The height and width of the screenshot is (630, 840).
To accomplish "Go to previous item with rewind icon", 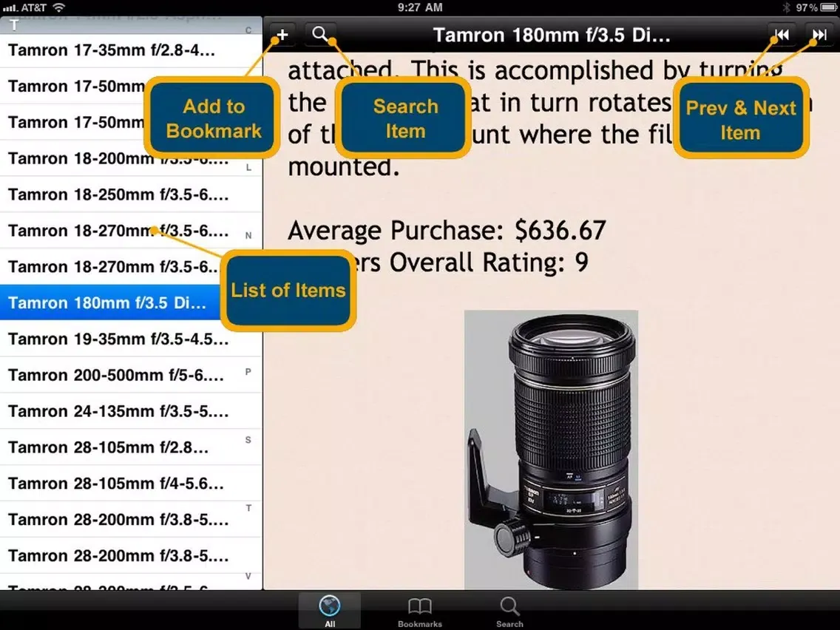I will pyautogui.click(x=782, y=35).
